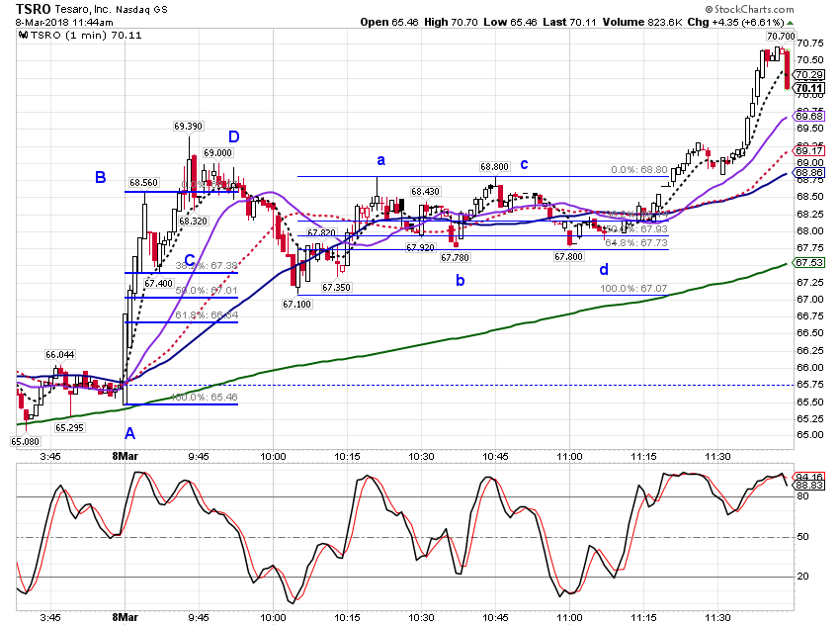Select the uppercase D wave annotation
Viewport: 840px width, 626px height.
tap(234, 136)
